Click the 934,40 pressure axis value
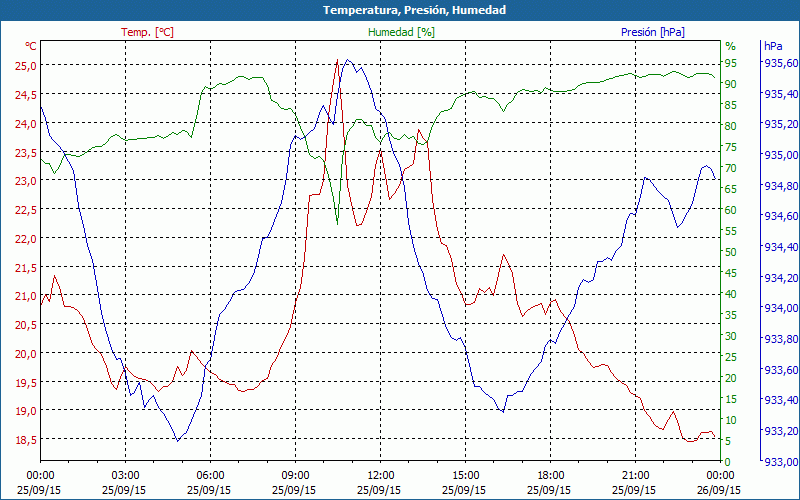The height and width of the screenshot is (500, 800). point(781,247)
